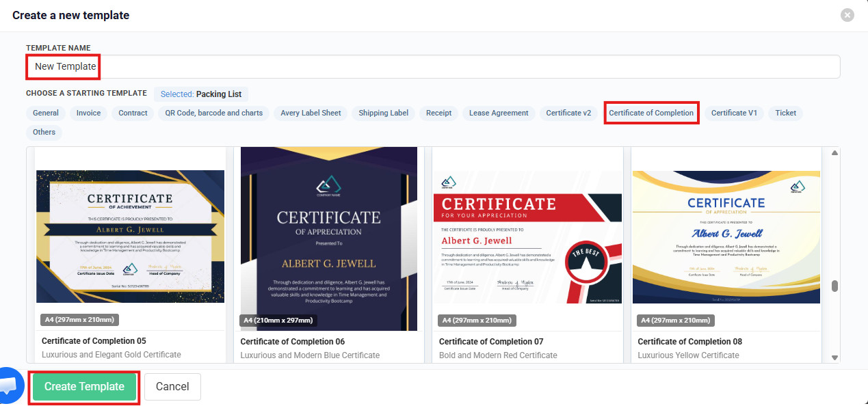The image size is (868, 406).
Task: Switch to the Receipt category
Action: point(438,113)
